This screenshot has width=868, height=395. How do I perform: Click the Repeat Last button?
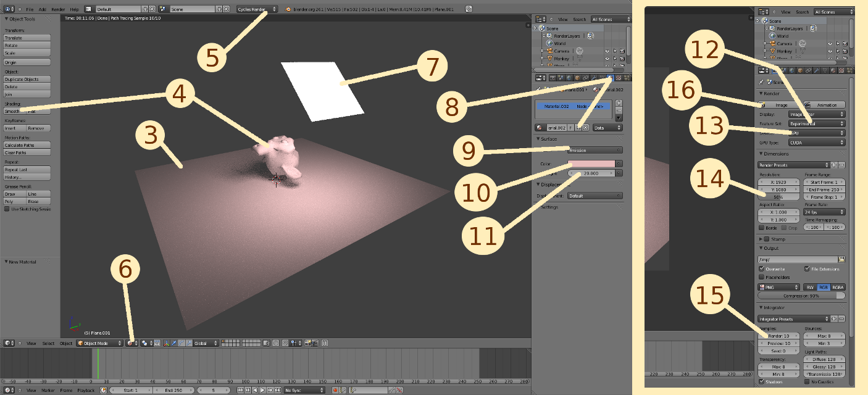pos(27,169)
